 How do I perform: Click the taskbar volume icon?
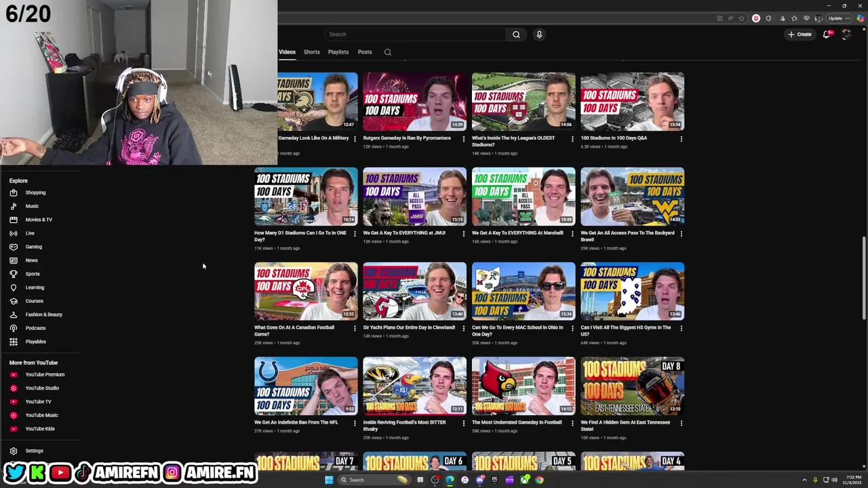pyautogui.click(x=834, y=480)
